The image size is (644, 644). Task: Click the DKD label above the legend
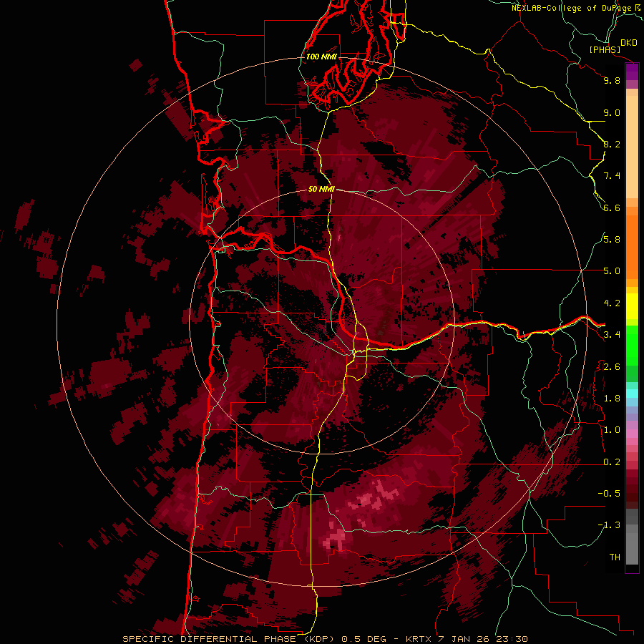click(629, 43)
